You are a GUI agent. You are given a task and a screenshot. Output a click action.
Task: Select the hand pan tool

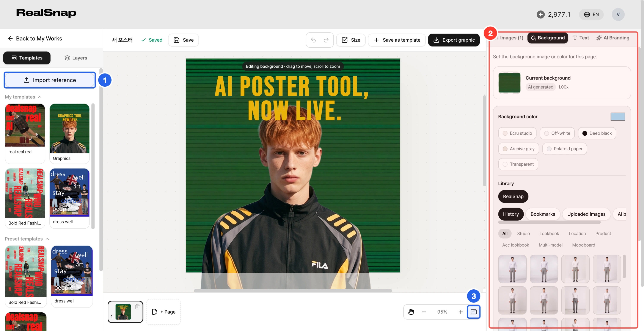coord(411,312)
